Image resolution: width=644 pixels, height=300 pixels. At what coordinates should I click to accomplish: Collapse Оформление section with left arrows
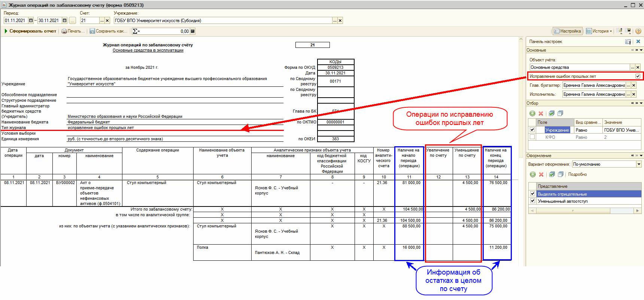point(632,156)
